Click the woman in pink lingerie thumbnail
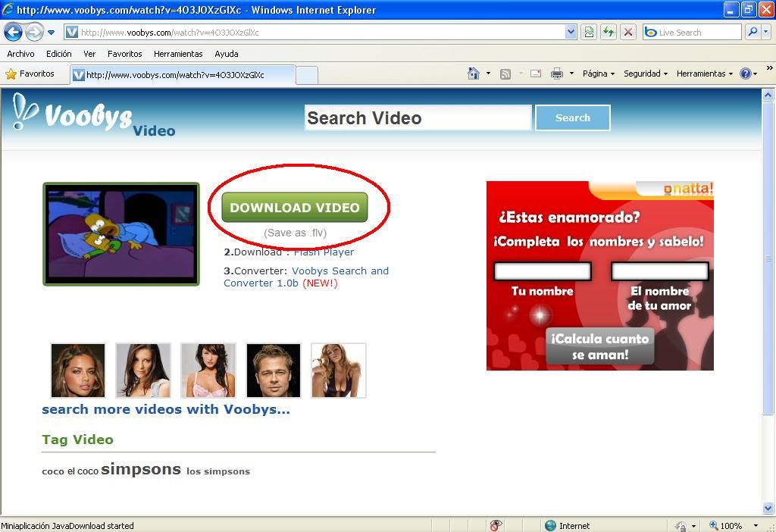 [x=208, y=371]
